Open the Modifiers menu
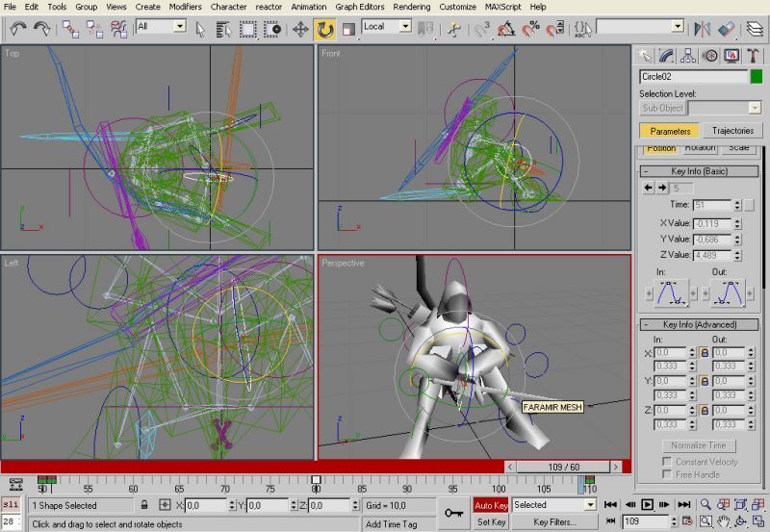Screen dimensions: 770x532 185,7
